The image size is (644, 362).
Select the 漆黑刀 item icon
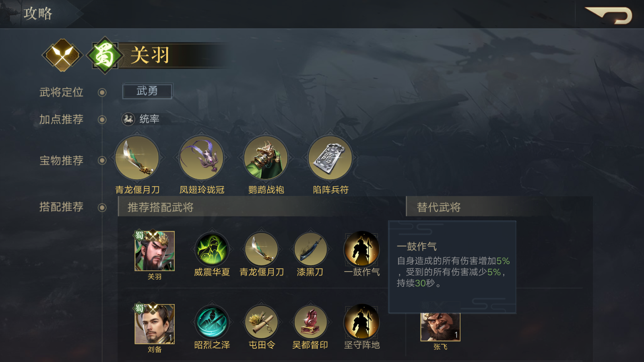click(x=310, y=249)
